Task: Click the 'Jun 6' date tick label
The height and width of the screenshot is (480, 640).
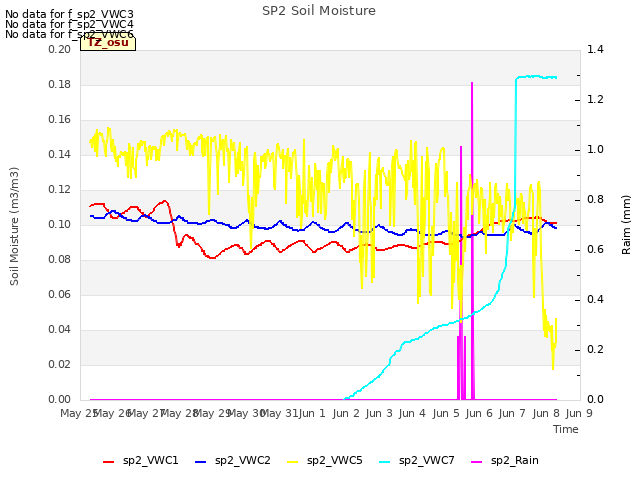Action: tap(479, 414)
